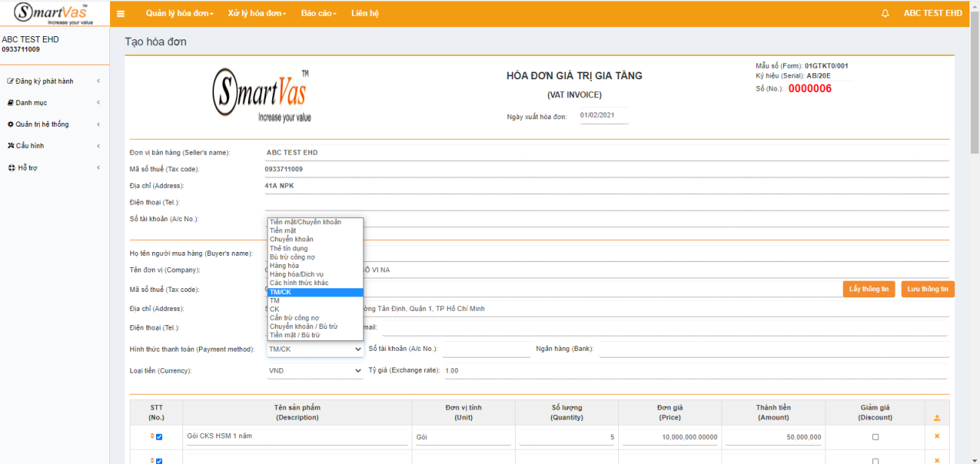Click the lifebuoy icon beside Hỗ trợ

tap(11, 167)
